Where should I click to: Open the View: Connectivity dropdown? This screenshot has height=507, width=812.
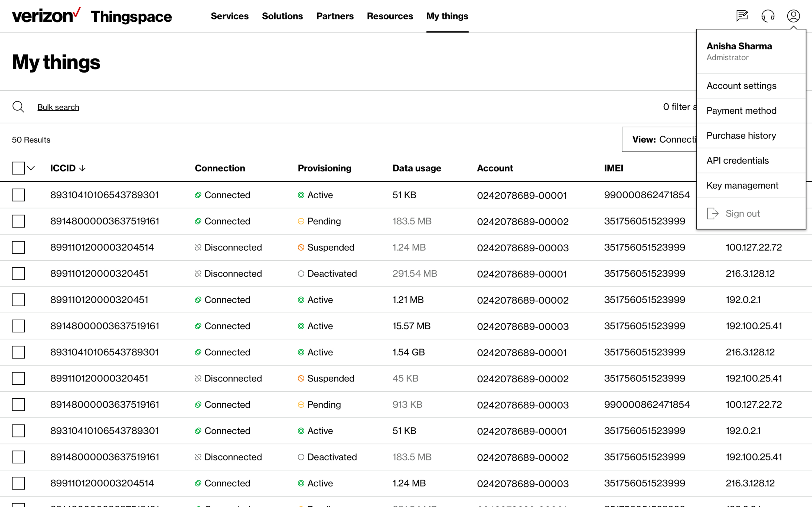659,140
